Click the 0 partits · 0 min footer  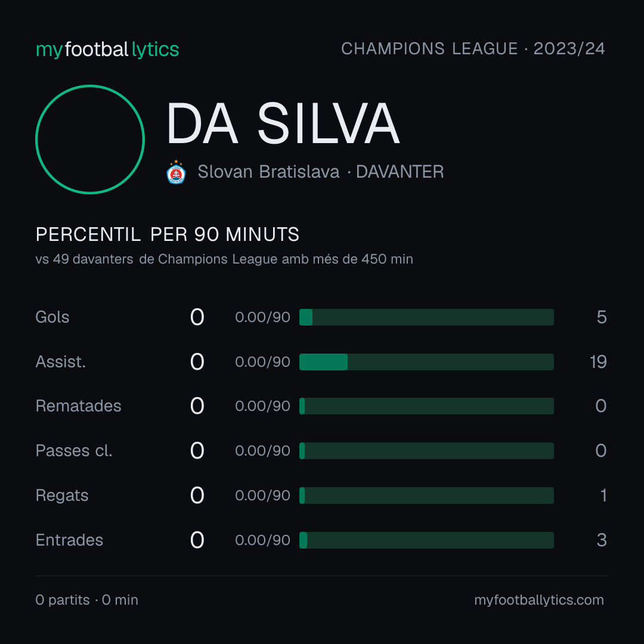point(86,600)
